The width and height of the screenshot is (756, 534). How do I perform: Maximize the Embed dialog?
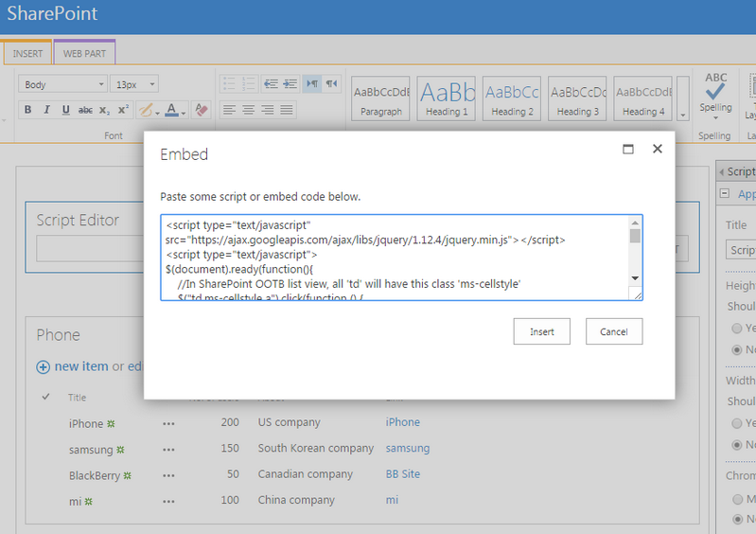click(627, 149)
